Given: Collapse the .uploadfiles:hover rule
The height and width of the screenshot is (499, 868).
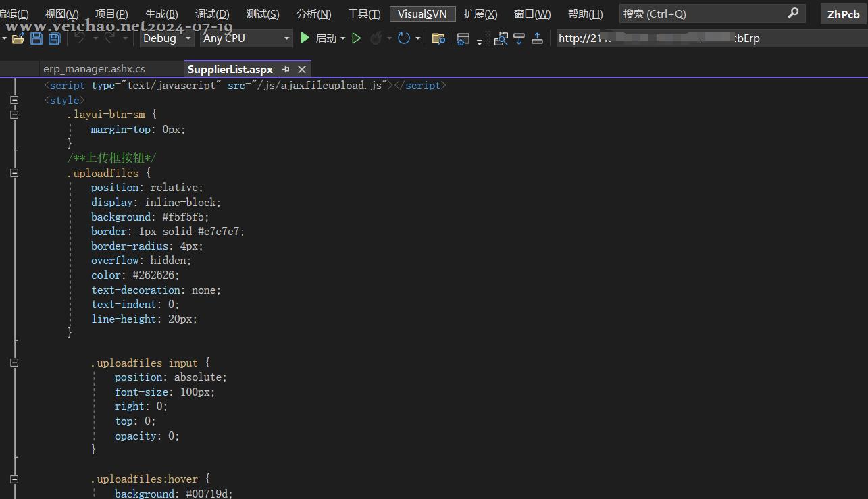Looking at the screenshot, I should click(x=14, y=479).
